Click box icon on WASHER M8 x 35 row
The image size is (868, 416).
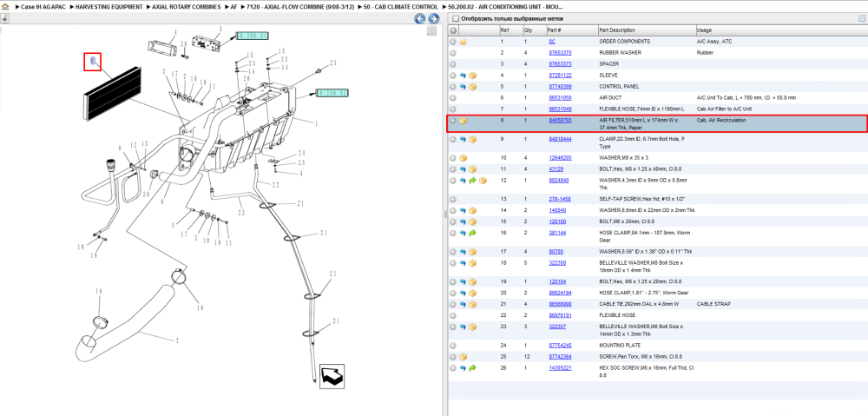click(x=464, y=158)
